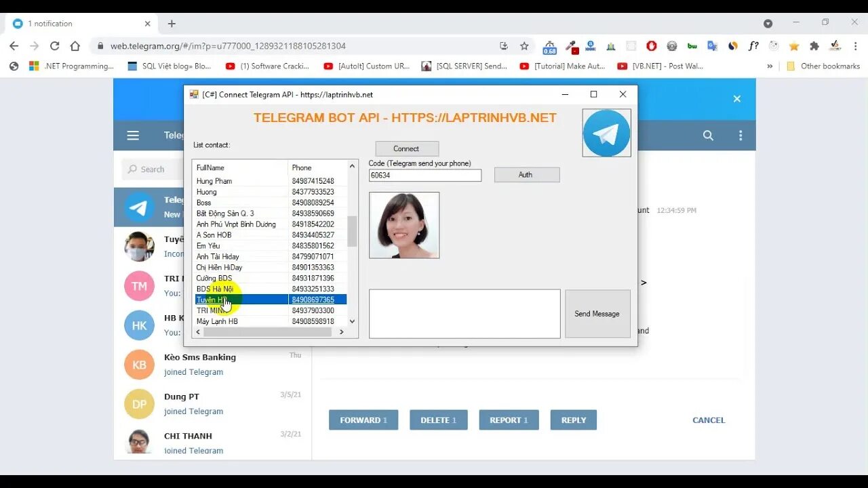Open Chrome three-dot menu
Screen dimensions: 868x488
[855, 46]
